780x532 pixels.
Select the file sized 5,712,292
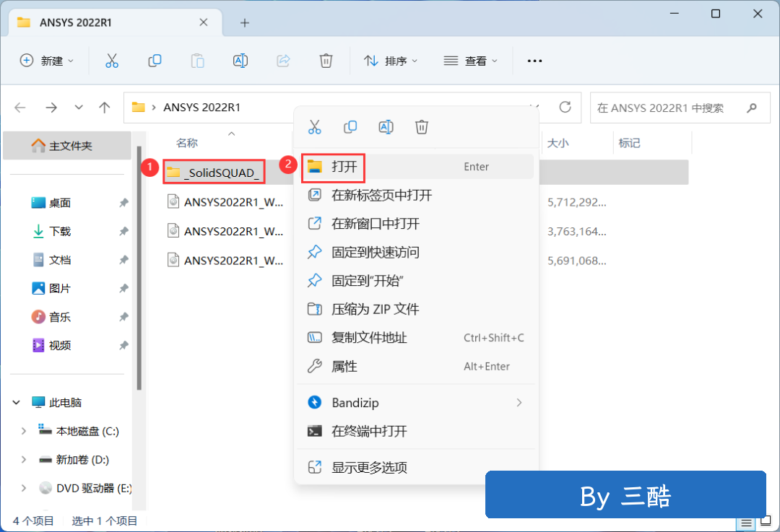click(x=226, y=202)
